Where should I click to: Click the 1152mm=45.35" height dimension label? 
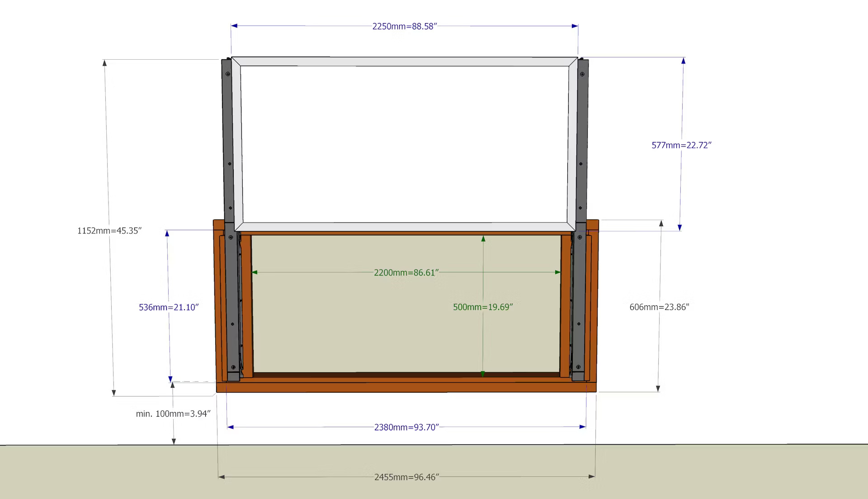(x=109, y=231)
